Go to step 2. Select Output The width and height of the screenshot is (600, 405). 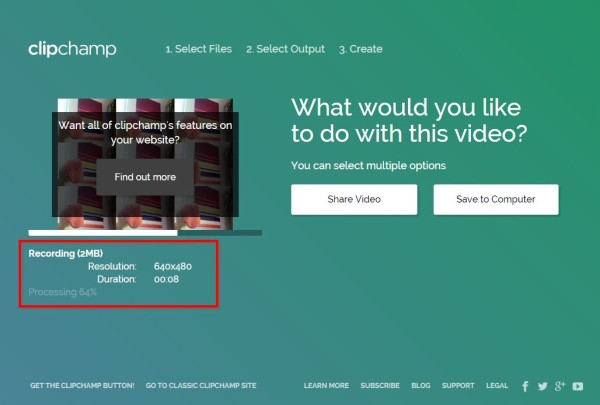pyautogui.click(x=285, y=49)
